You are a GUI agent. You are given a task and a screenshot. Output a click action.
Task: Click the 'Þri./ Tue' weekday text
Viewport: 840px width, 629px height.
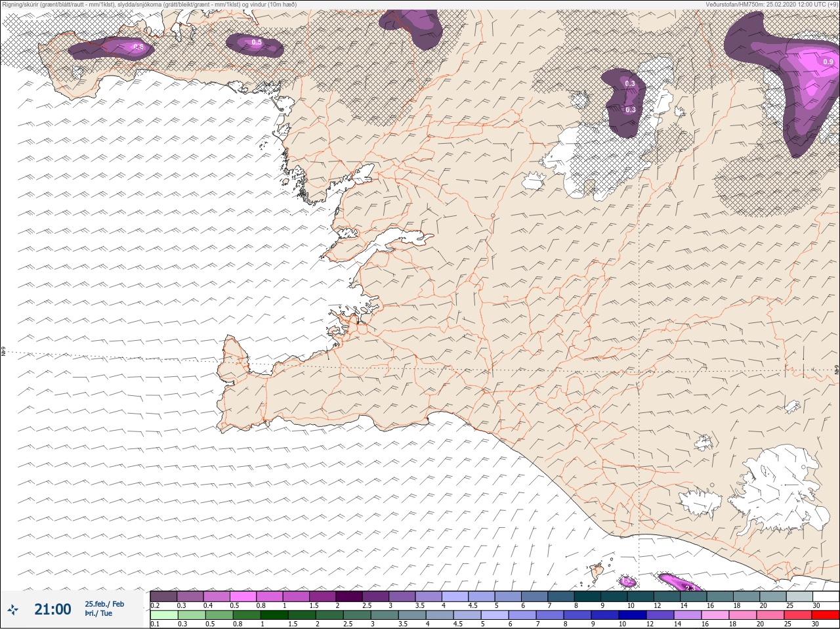click(x=98, y=613)
